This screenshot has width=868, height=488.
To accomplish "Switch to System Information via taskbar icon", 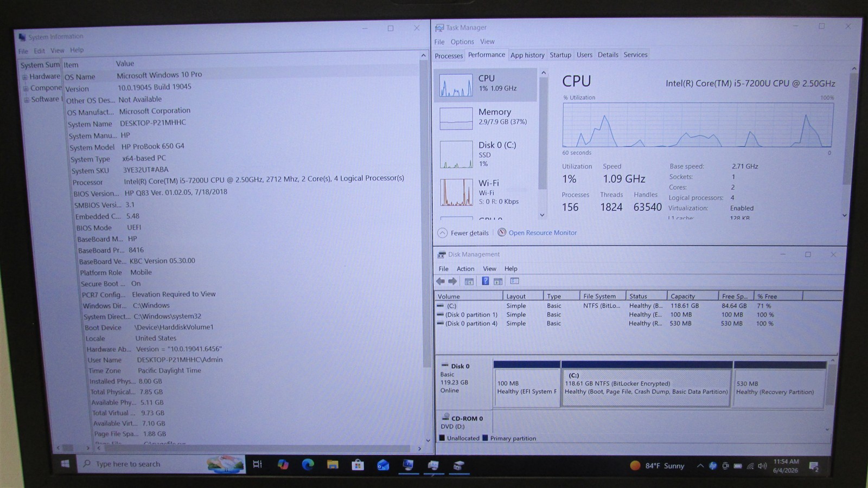I will (408, 465).
